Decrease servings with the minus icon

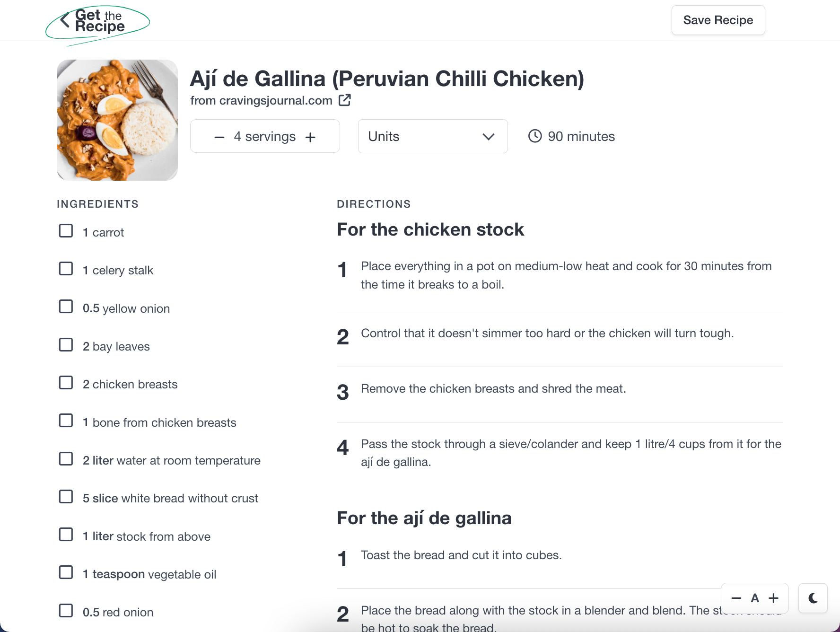(x=219, y=137)
